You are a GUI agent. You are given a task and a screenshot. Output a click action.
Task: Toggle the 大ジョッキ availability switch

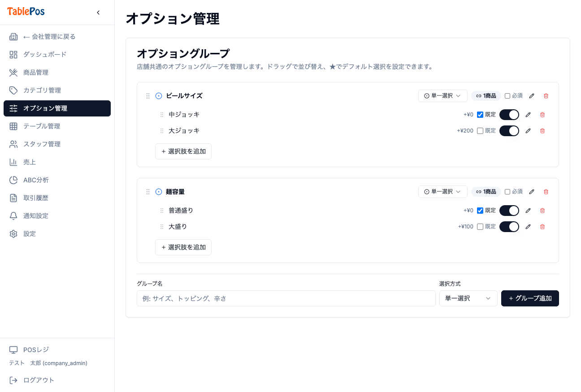509,131
